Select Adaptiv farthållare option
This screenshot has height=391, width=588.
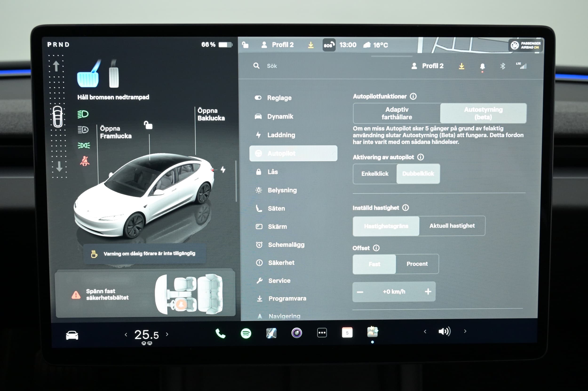(x=397, y=113)
